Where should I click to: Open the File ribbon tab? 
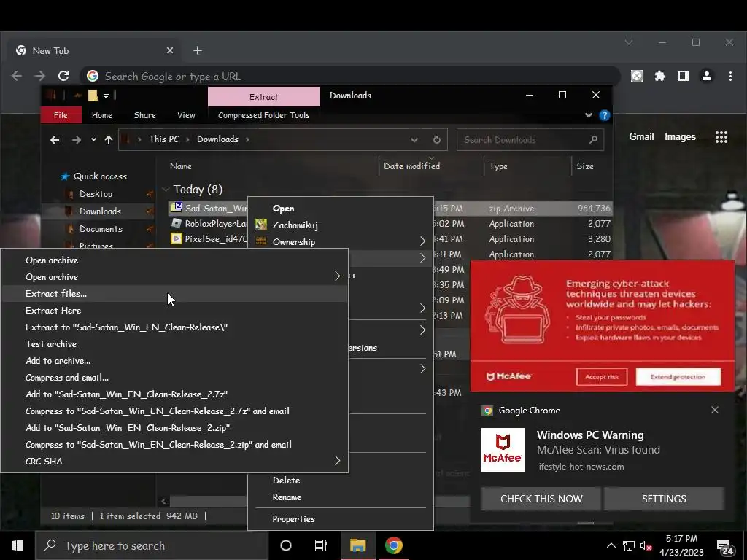click(61, 115)
